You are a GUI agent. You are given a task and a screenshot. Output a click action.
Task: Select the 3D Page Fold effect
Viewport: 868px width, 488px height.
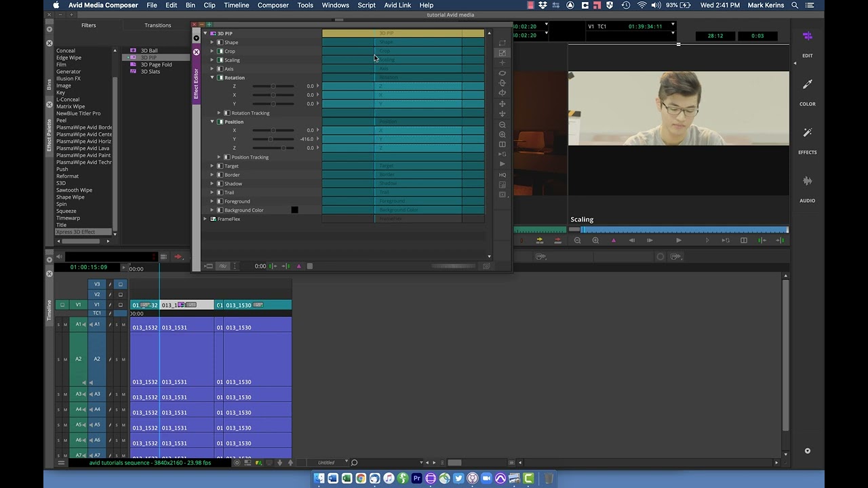156,64
